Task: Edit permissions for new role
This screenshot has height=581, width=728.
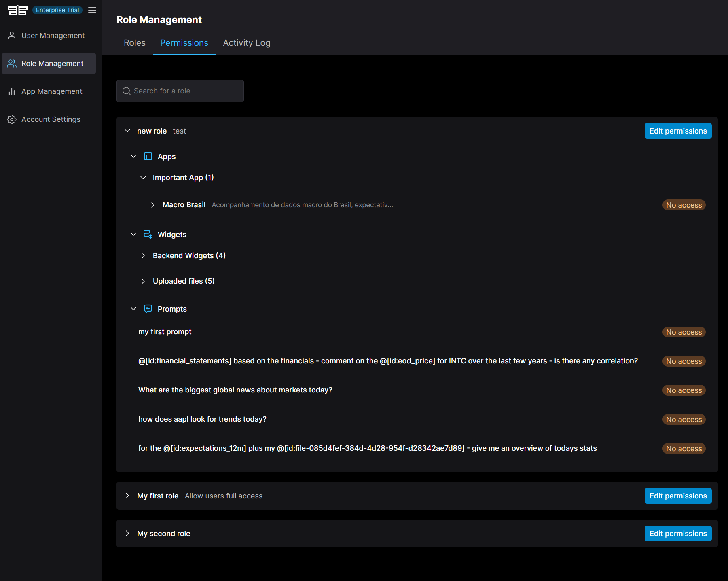Action: tap(678, 131)
